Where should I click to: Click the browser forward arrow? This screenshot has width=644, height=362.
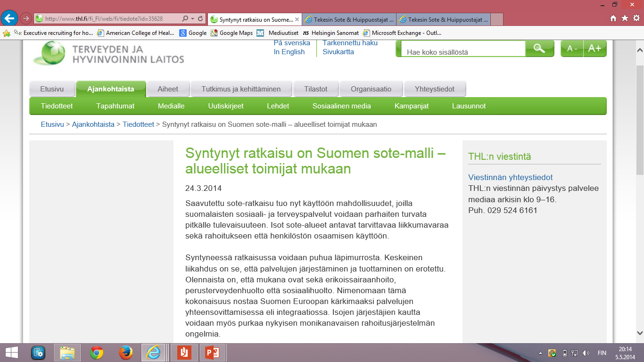click(26, 18)
